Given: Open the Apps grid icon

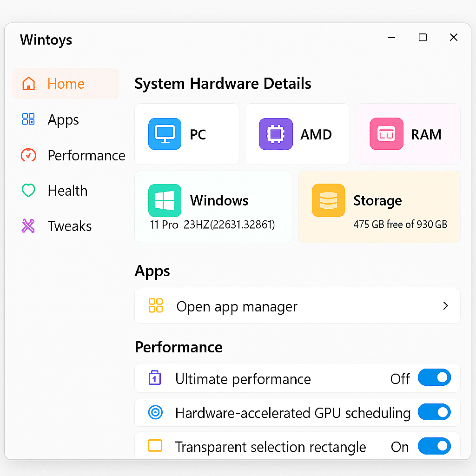Looking at the screenshot, I should (28, 119).
